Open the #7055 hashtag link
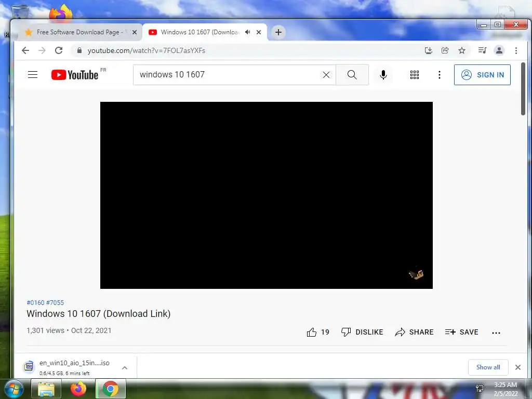Image resolution: width=532 pixels, height=399 pixels. pyautogui.click(x=55, y=303)
